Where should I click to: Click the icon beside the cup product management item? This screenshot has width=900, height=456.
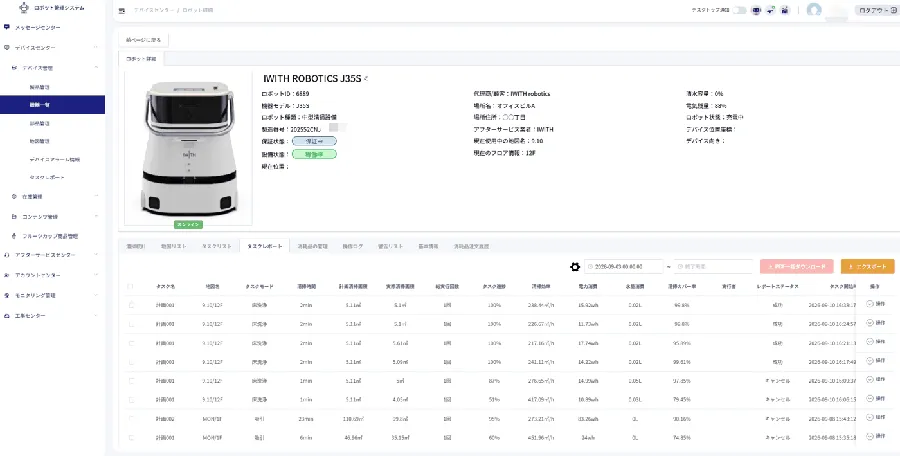(x=14, y=236)
